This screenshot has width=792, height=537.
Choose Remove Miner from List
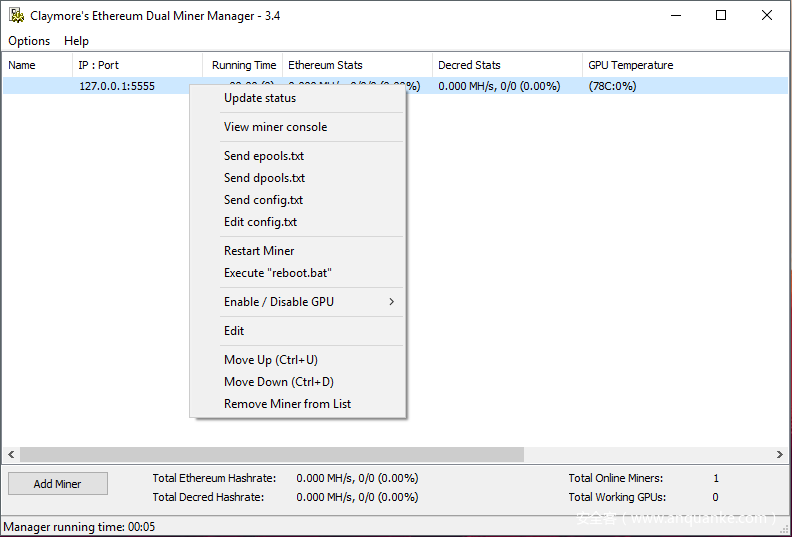(287, 404)
